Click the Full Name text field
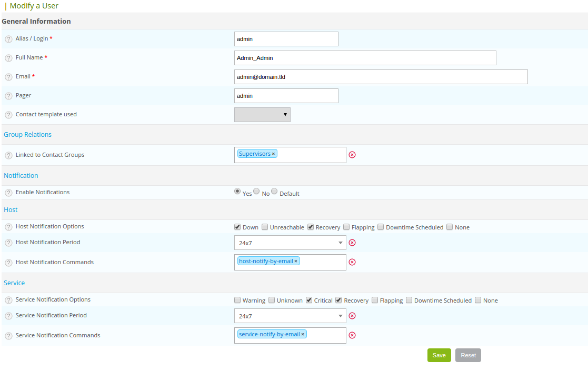Image resolution: width=588 pixels, height=371 pixels. pyautogui.click(x=365, y=58)
